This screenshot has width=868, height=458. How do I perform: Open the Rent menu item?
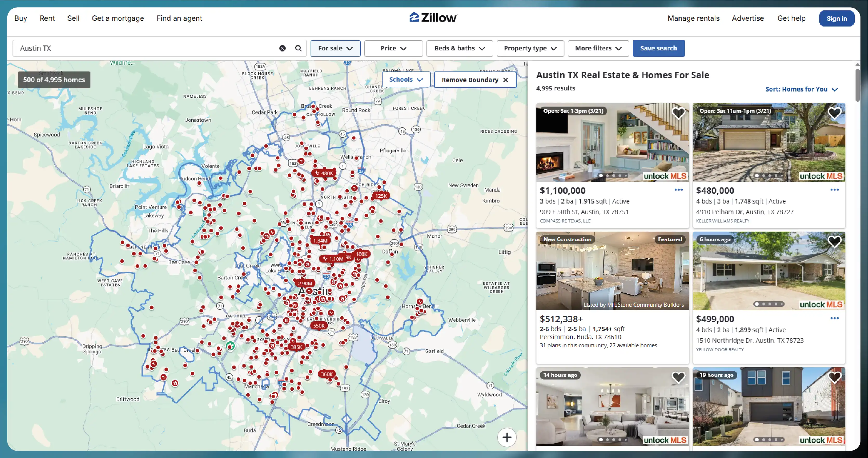(x=47, y=18)
